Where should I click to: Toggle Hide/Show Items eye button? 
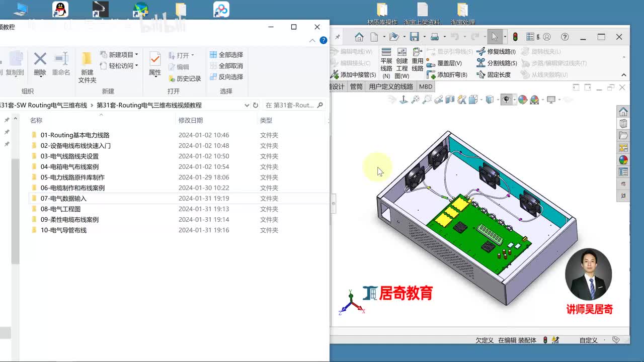tap(507, 100)
